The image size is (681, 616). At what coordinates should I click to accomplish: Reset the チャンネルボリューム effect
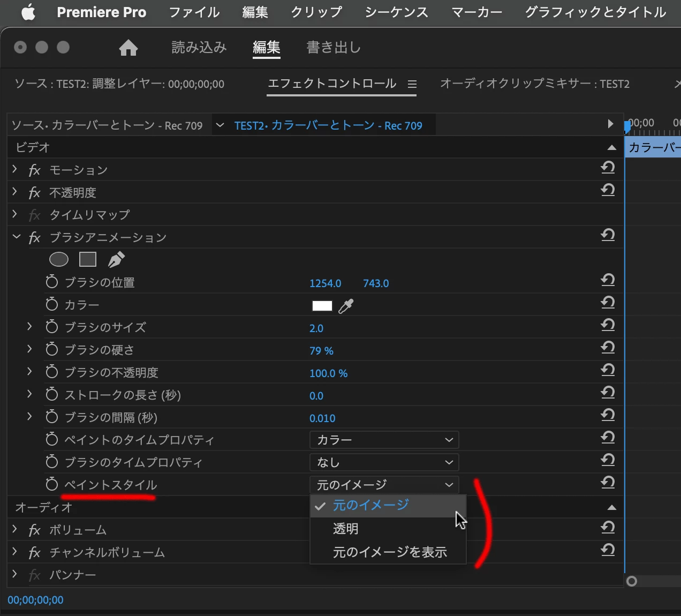pyautogui.click(x=608, y=551)
